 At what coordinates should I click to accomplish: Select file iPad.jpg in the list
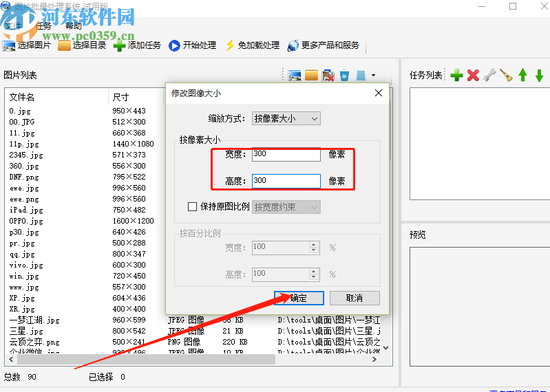tap(26, 210)
